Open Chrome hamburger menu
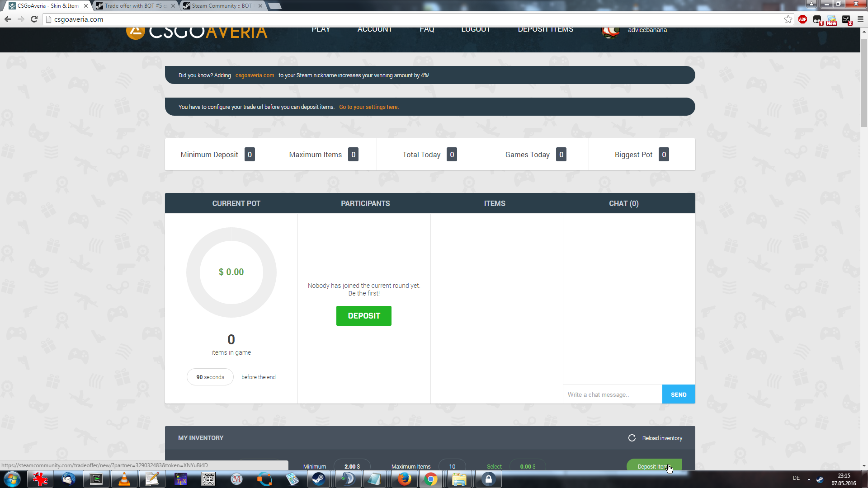This screenshot has width=868, height=488. pos(860,19)
